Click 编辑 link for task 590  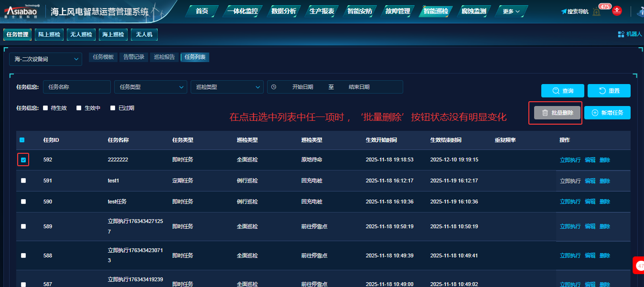click(x=590, y=202)
